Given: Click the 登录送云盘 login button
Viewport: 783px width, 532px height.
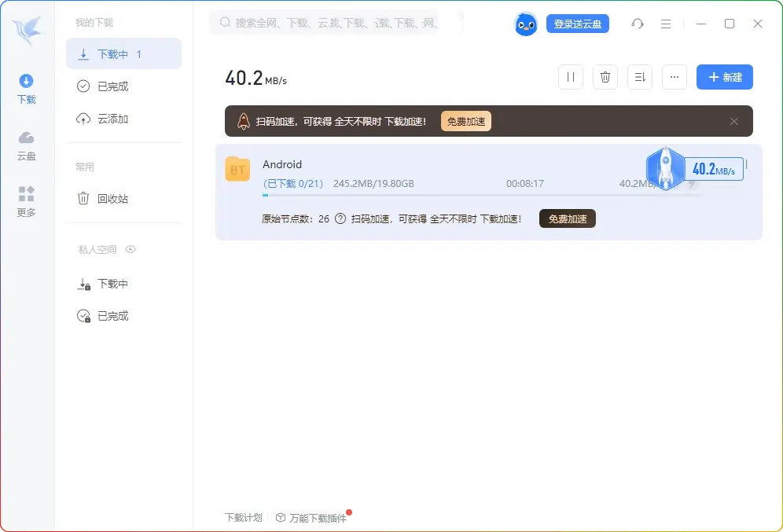Looking at the screenshot, I should pos(578,24).
